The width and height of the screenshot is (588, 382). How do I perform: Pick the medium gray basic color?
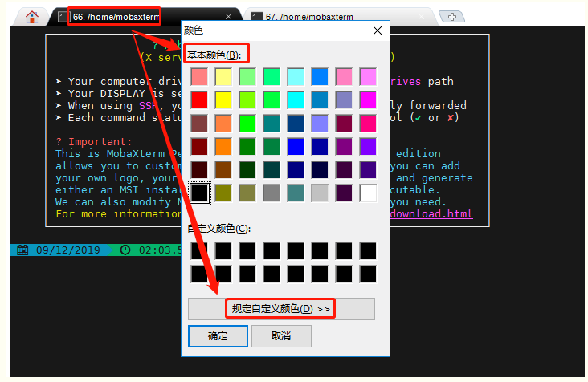(x=272, y=193)
